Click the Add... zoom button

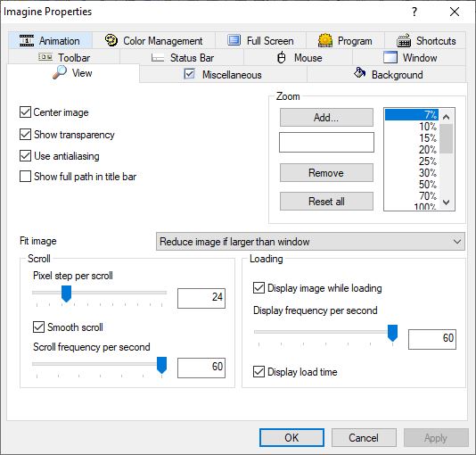(x=326, y=117)
